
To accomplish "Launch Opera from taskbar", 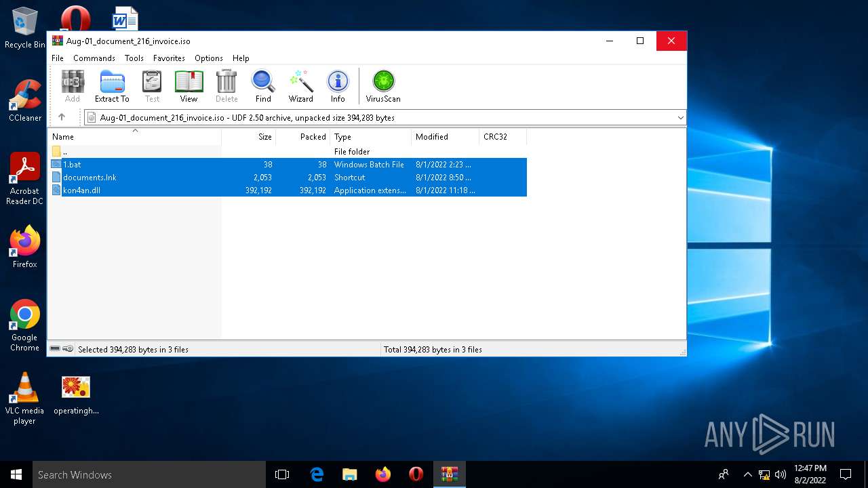I will pyautogui.click(x=416, y=474).
